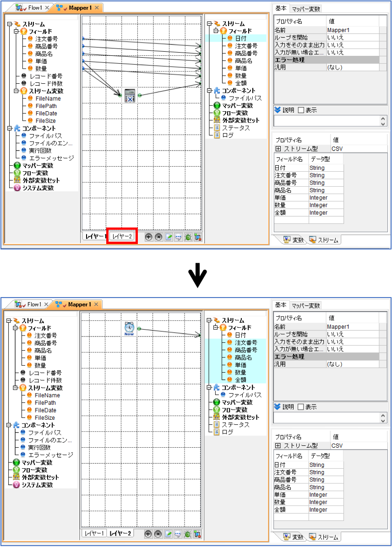Toggle the 表示 checkbox in the lower screenshot
Image resolution: width=392 pixels, height=547 pixels.
click(x=300, y=407)
